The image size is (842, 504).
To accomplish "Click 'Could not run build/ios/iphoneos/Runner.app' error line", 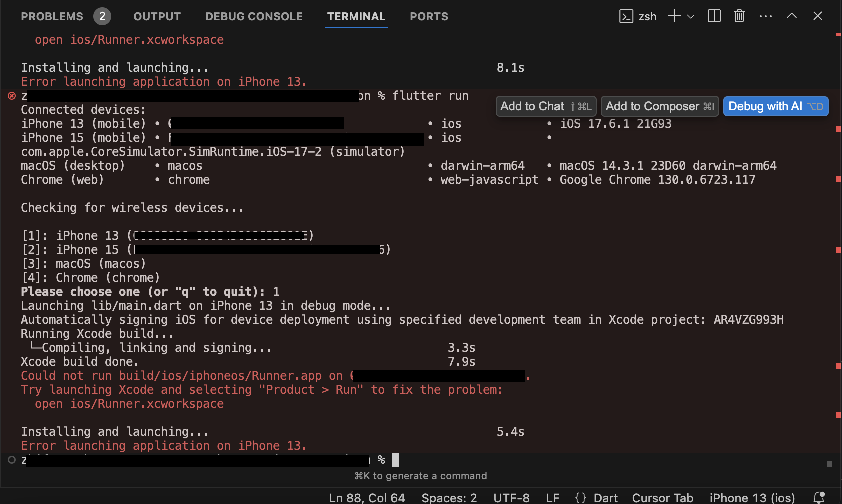I will [x=275, y=375].
